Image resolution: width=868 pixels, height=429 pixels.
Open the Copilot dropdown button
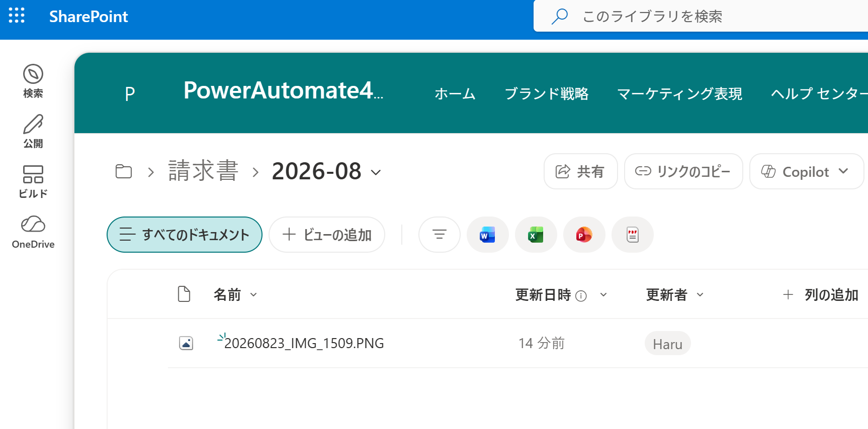(807, 171)
